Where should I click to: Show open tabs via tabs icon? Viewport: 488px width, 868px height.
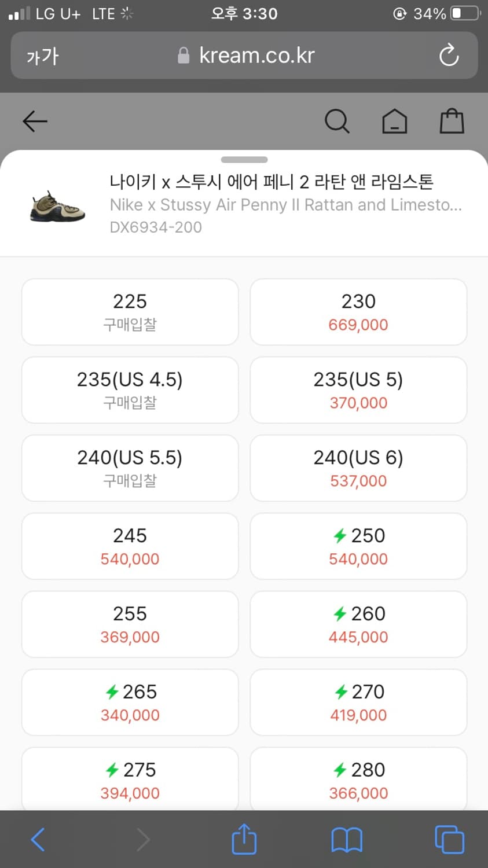[x=449, y=840]
